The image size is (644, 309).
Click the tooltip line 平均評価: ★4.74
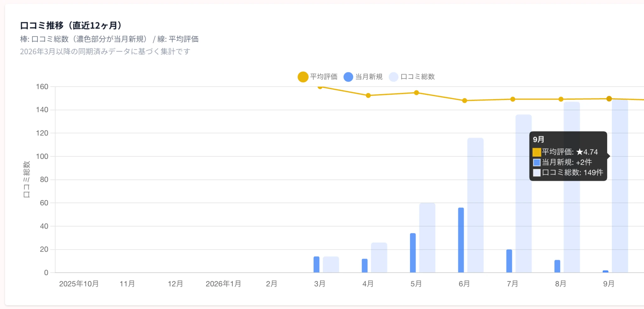coord(565,152)
